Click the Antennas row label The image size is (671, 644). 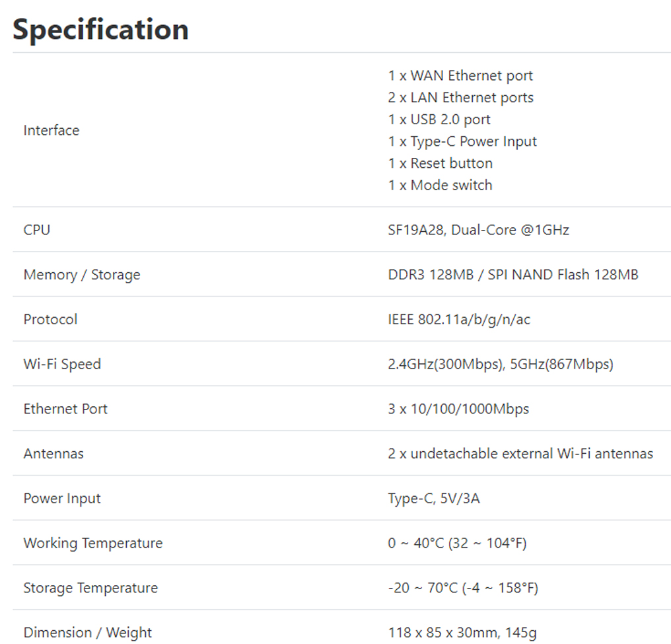[x=53, y=454]
